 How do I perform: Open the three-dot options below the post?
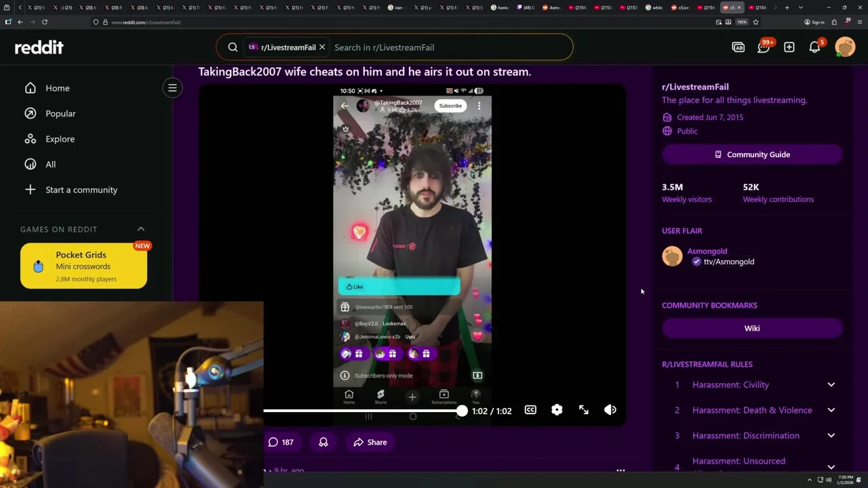(620, 470)
